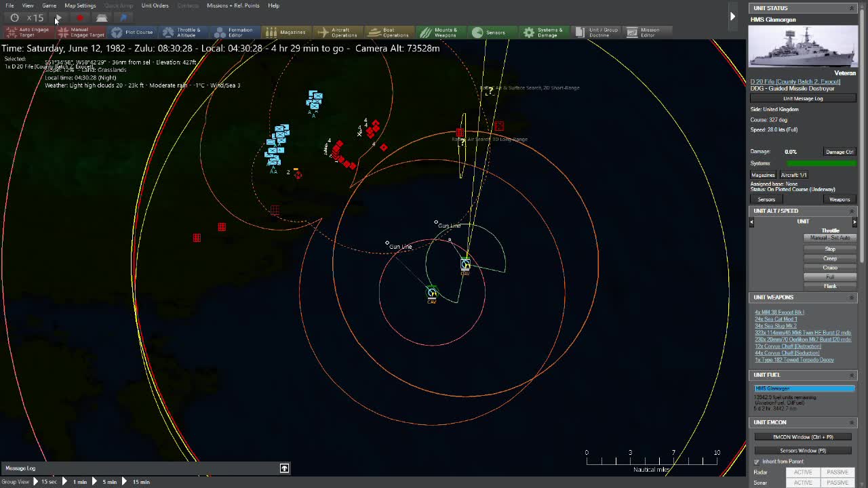Open the Unit Message Log
The image size is (868, 488).
(803, 98)
